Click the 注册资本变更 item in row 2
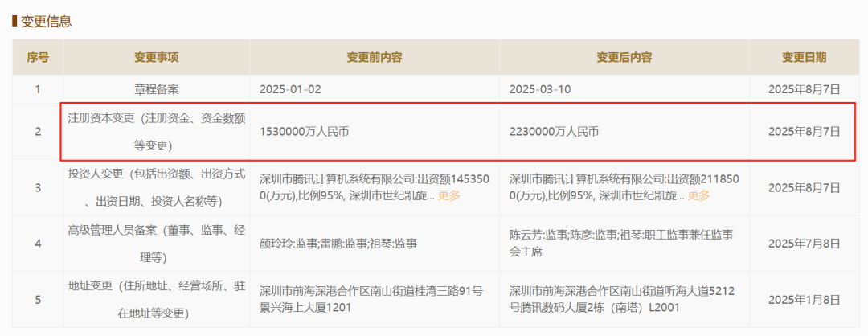The width and height of the screenshot is (868, 336). coord(156,131)
